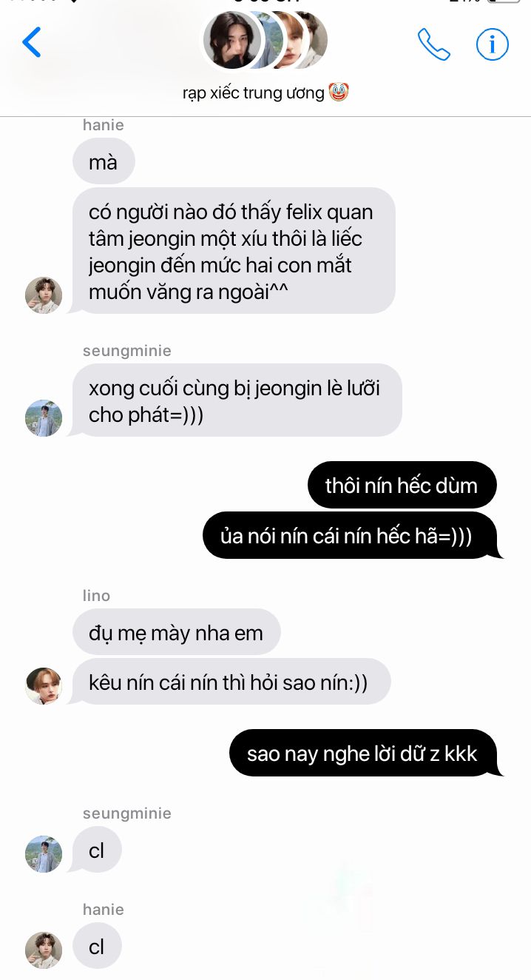Tap clown emoji in the group title
The image size is (531, 980).
pos(338,93)
